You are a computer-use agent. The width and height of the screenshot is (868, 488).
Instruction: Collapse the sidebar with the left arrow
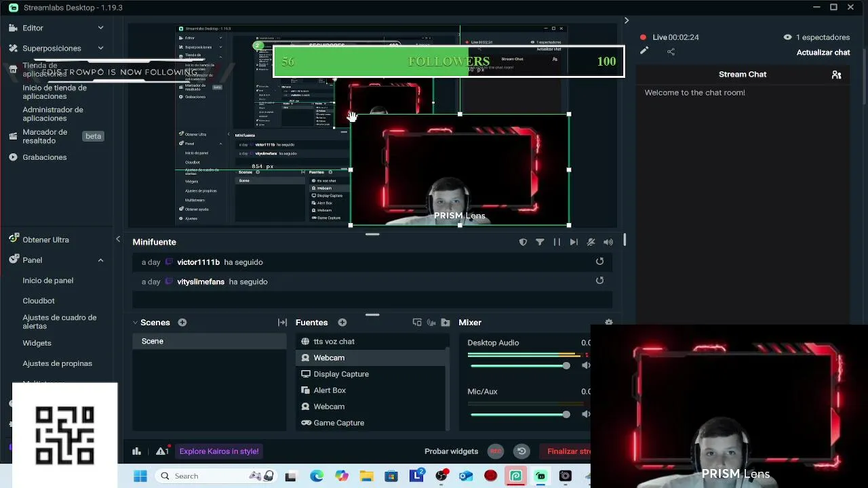tap(118, 239)
